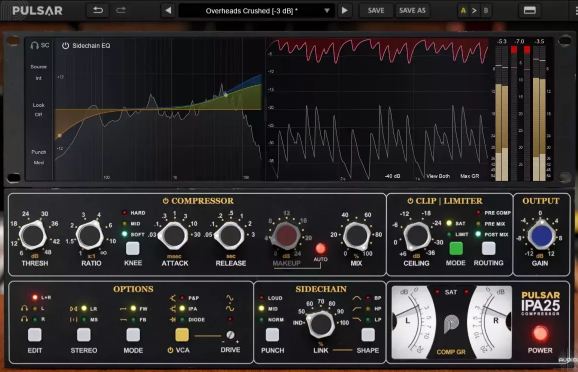This screenshot has height=372, width=578.
Task: Click the blue output Gain knob
Action: pyautogui.click(x=540, y=235)
